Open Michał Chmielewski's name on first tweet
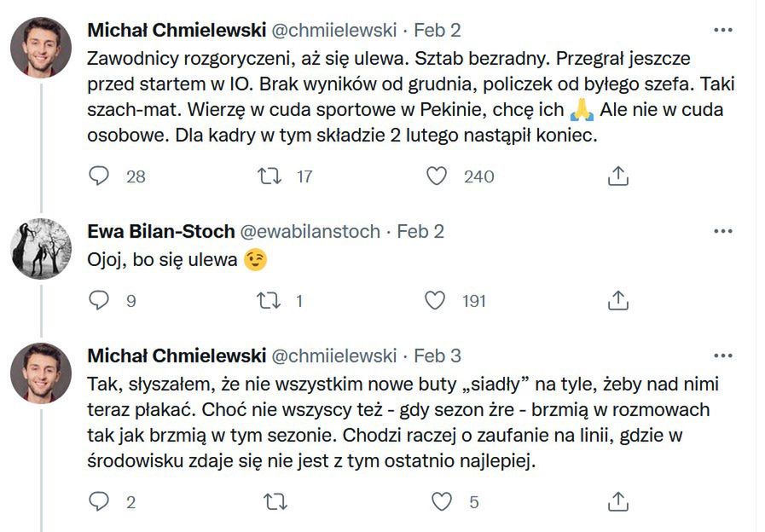This screenshot has height=532, width=765. click(x=176, y=31)
